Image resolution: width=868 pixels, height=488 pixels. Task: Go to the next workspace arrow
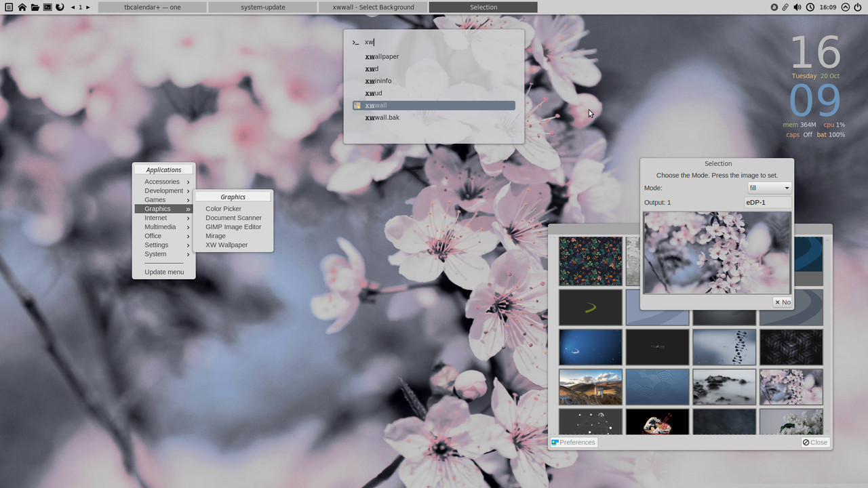(88, 7)
